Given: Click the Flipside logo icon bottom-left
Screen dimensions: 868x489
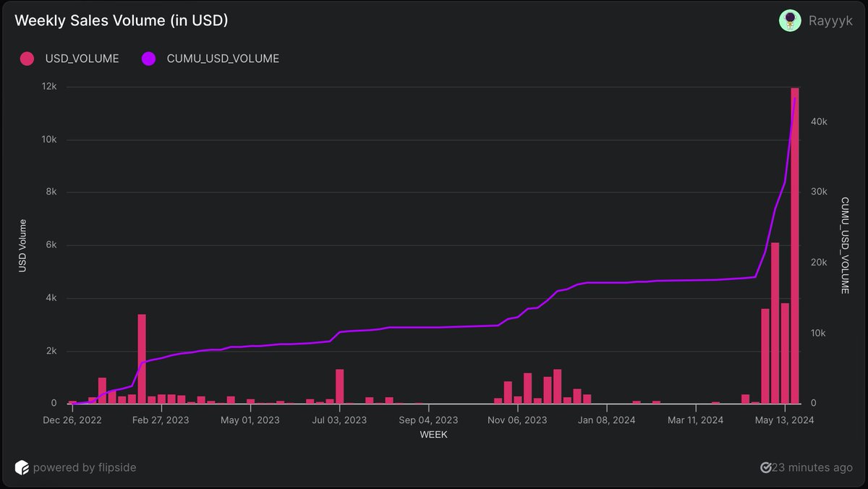Looking at the screenshot, I should tap(23, 468).
